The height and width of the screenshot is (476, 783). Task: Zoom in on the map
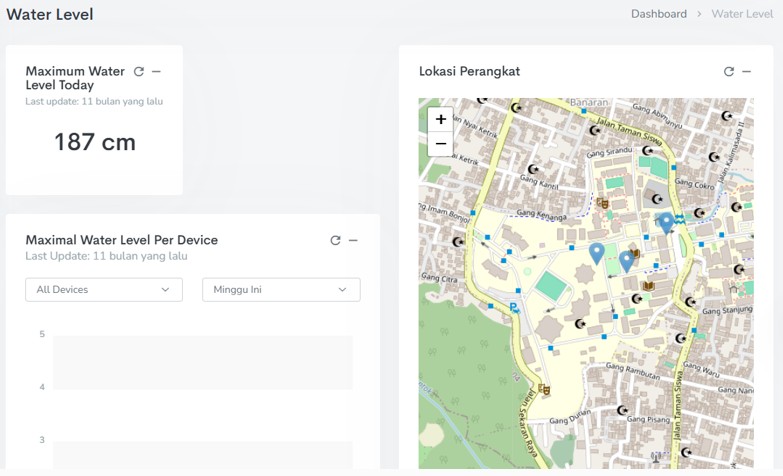pos(440,120)
